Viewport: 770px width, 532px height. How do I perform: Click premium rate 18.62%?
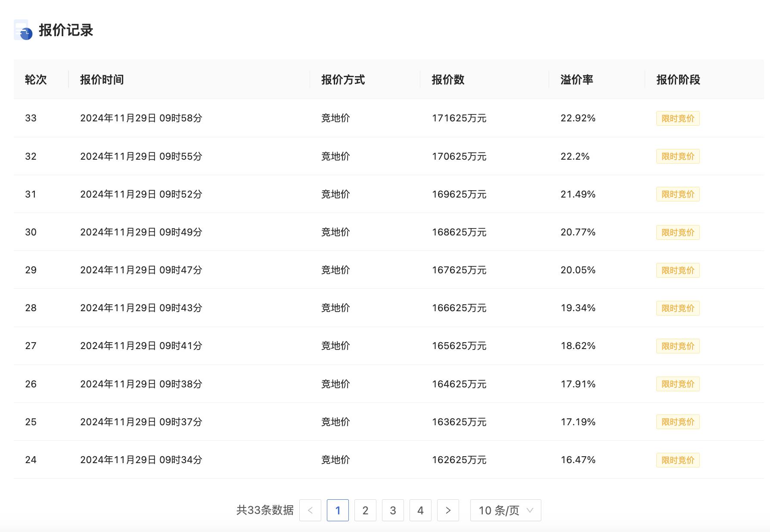click(x=578, y=346)
